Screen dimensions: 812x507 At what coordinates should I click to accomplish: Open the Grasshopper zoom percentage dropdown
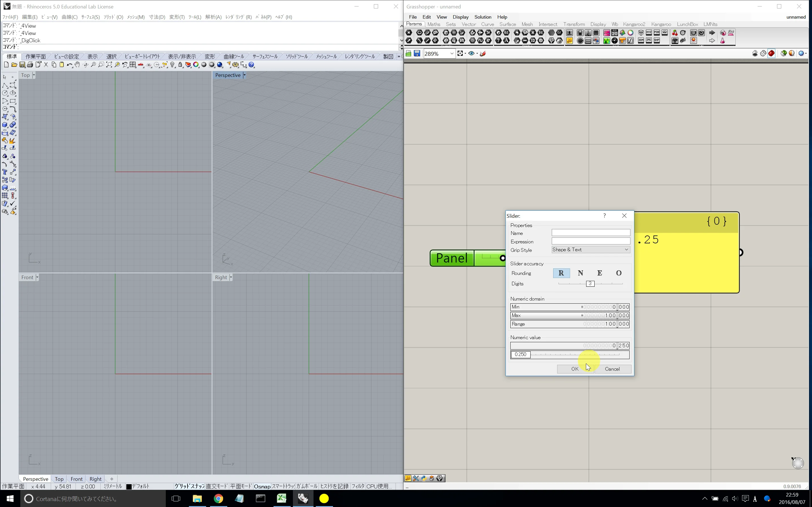[x=452, y=54]
